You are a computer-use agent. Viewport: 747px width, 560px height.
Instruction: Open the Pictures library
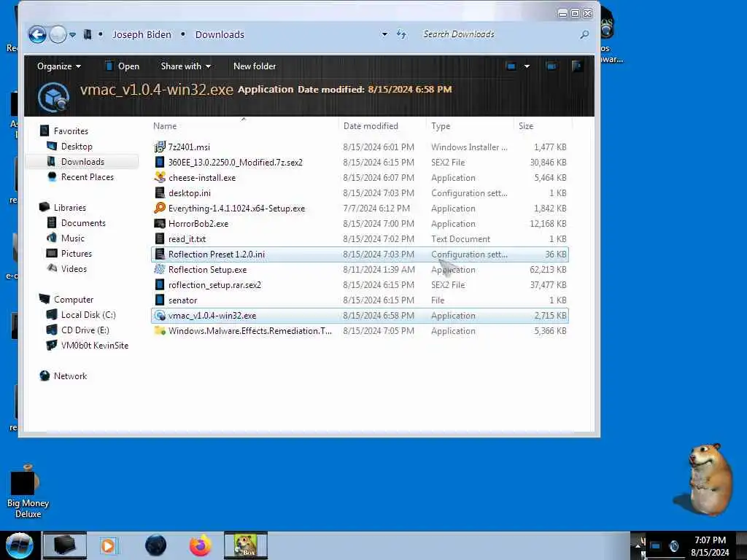[x=76, y=253]
